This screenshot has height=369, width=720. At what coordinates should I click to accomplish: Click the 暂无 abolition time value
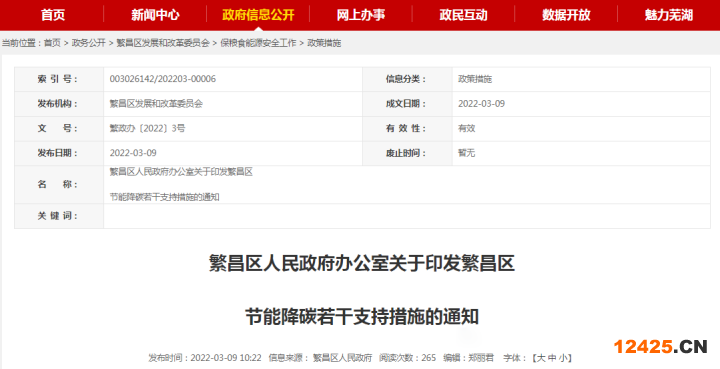point(466,153)
